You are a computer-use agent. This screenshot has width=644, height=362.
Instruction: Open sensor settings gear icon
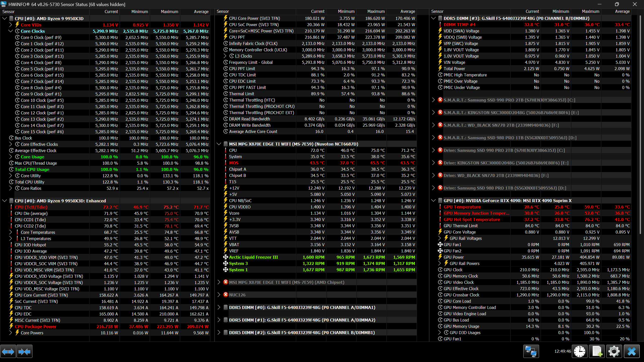point(614,351)
